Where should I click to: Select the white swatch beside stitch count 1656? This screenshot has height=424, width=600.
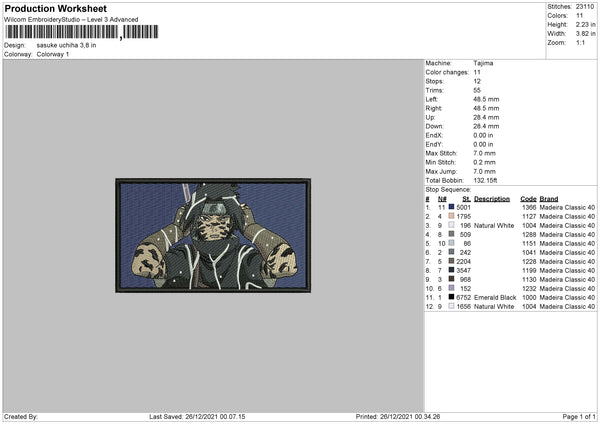point(451,306)
